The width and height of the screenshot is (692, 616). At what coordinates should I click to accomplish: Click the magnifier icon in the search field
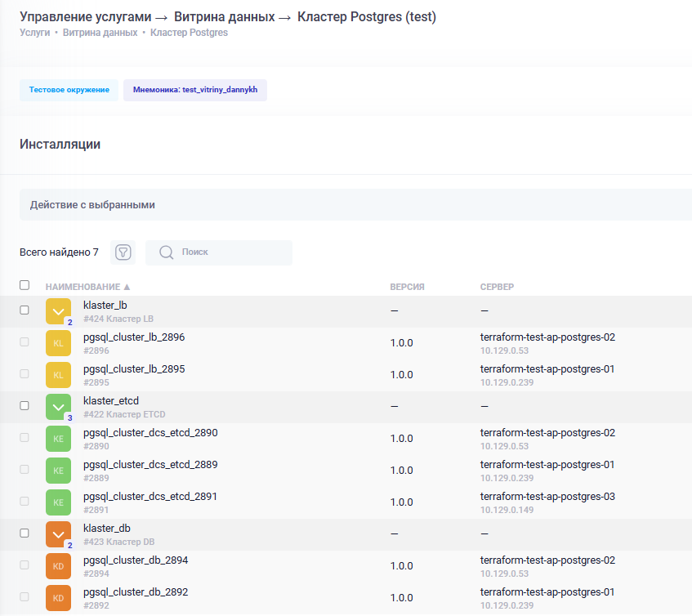[x=167, y=252]
